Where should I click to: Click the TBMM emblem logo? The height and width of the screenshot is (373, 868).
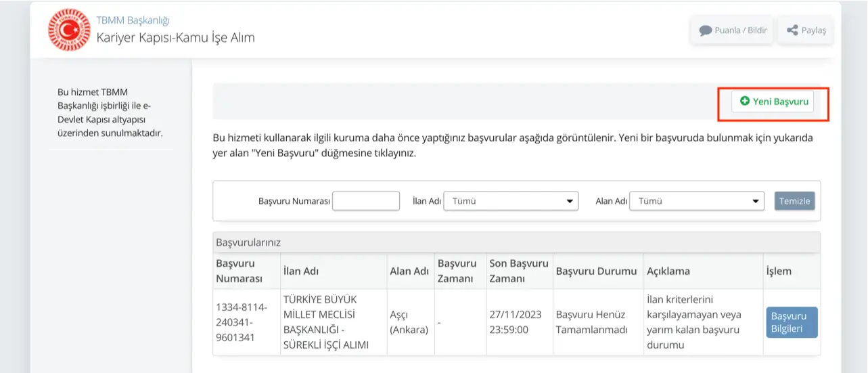[x=69, y=30]
